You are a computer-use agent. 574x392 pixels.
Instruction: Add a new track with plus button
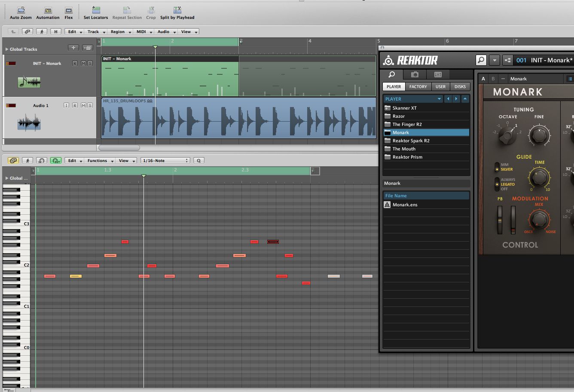coord(73,48)
